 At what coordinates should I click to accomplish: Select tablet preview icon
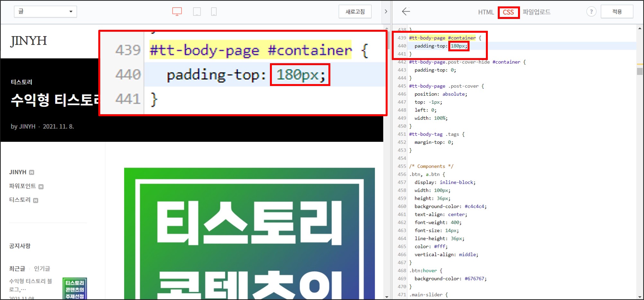pyautogui.click(x=197, y=12)
